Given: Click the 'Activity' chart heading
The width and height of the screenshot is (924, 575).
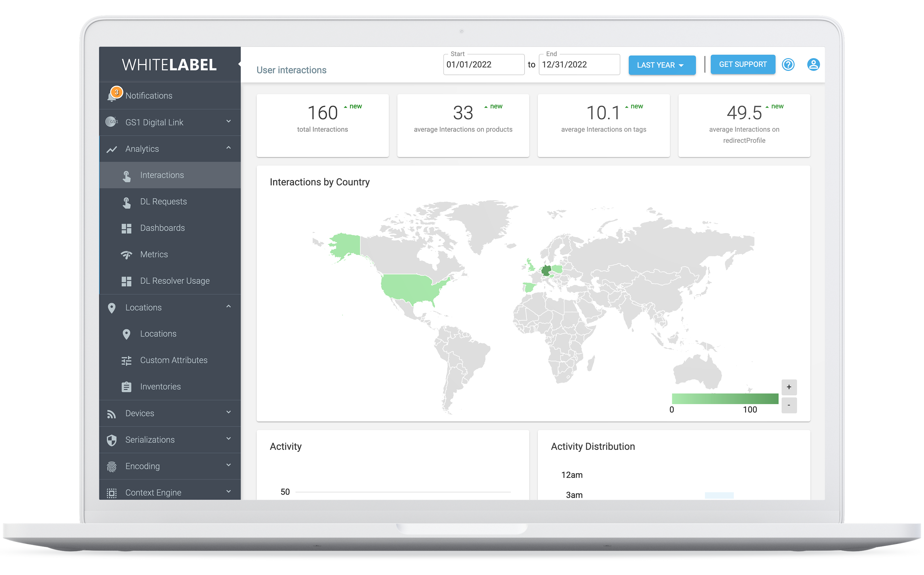Looking at the screenshot, I should pos(286,446).
